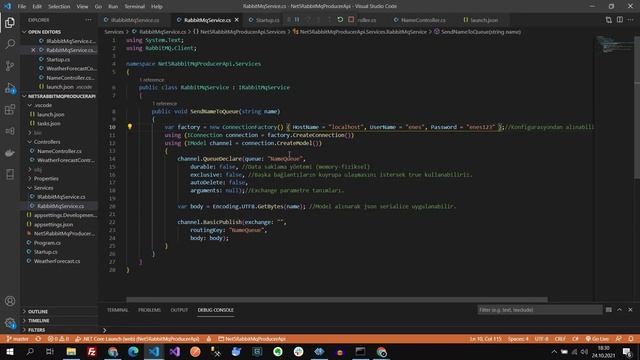Click the feedback icon in status bar
Screen dimensions: 640x360
(619, 339)
